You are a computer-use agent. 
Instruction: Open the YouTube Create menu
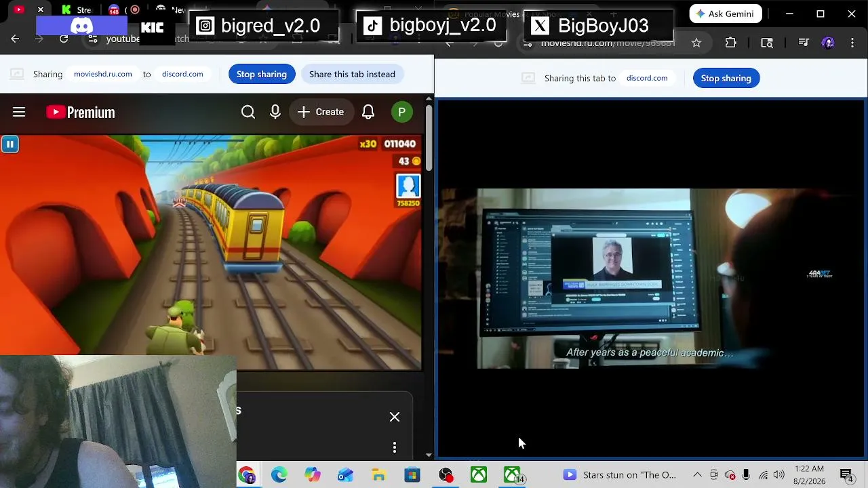tap(321, 112)
